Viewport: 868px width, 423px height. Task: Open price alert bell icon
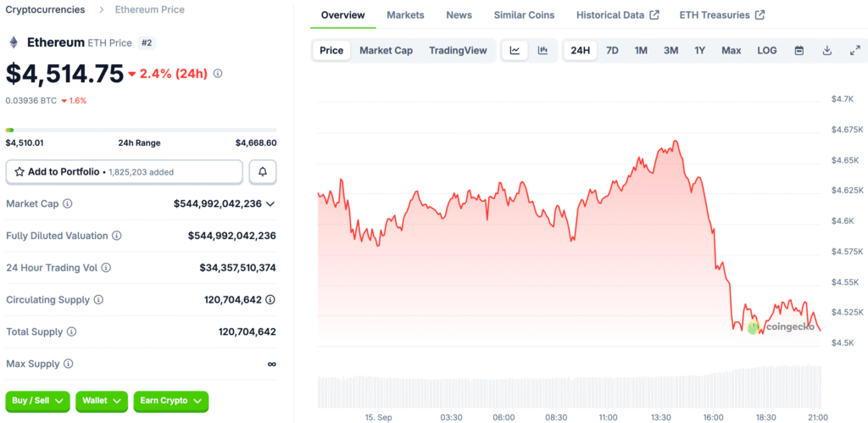point(263,172)
